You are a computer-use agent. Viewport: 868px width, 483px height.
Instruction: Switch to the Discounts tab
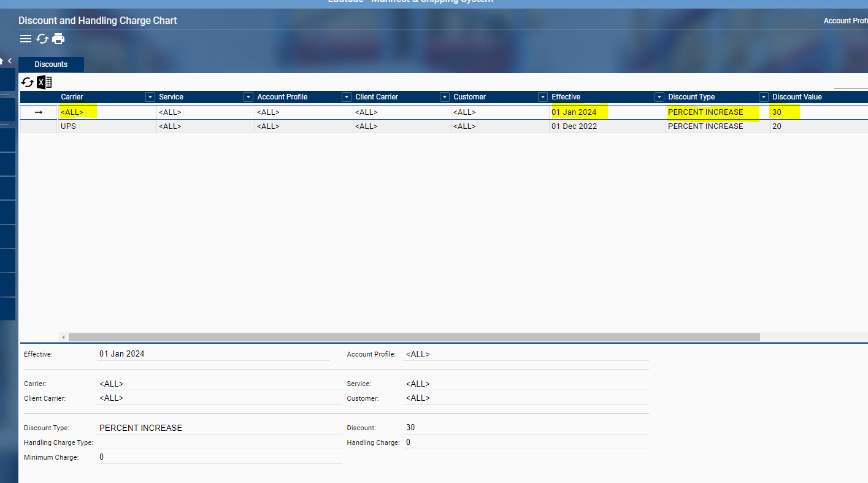(51, 64)
